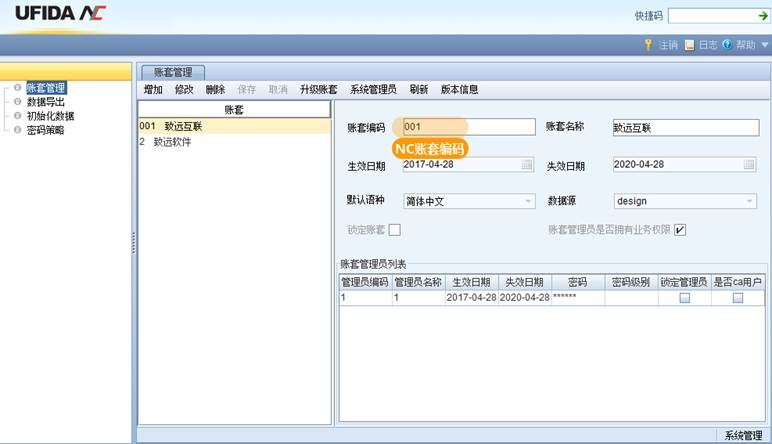
Task: Click bullet icon beside 数据导出 tree node
Action: coord(17,102)
